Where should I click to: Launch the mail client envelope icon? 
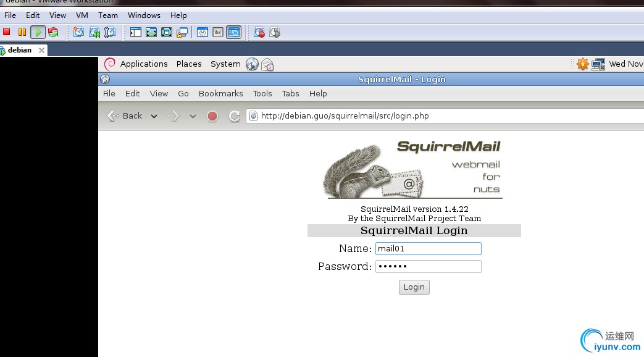268,64
